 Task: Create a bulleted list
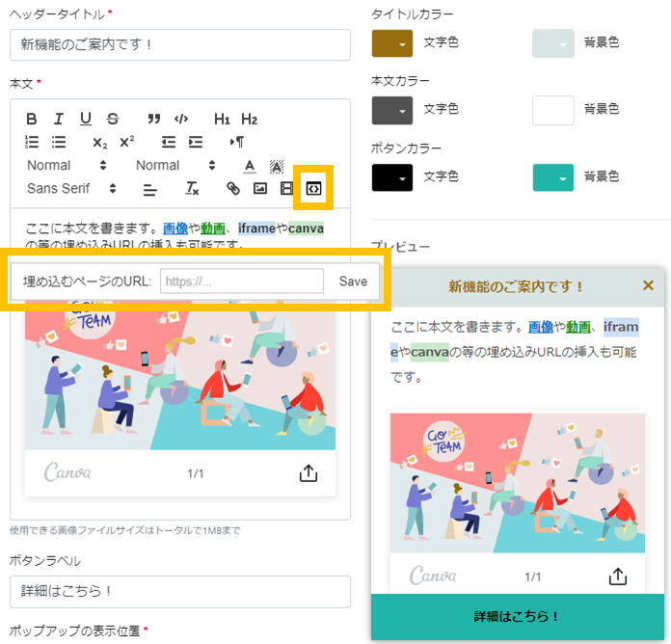point(59,142)
